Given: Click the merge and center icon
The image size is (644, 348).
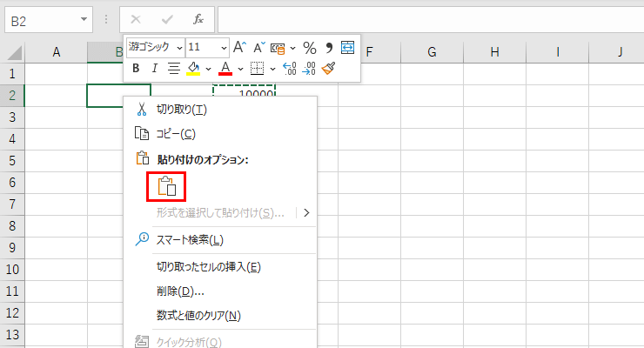Looking at the screenshot, I should (x=348, y=47).
